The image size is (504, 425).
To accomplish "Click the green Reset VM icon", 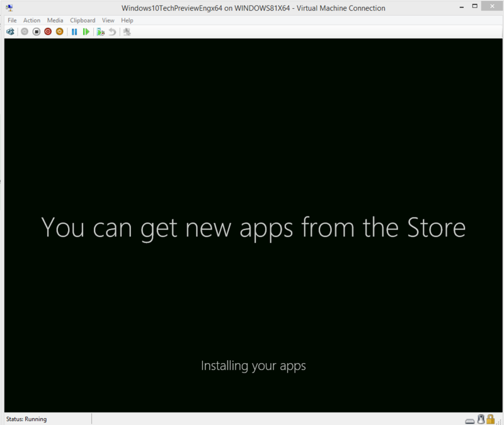I will pyautogui.click(x=86, y=32).
